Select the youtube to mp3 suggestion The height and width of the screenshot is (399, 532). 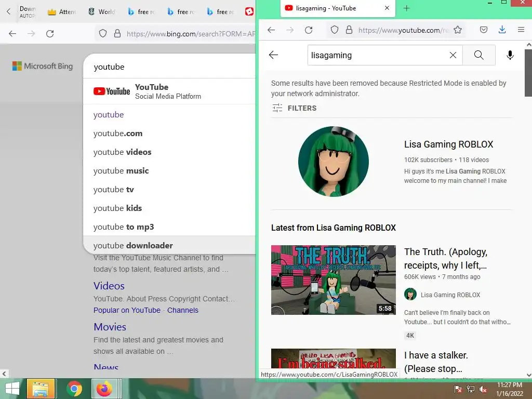coord(170,227)
